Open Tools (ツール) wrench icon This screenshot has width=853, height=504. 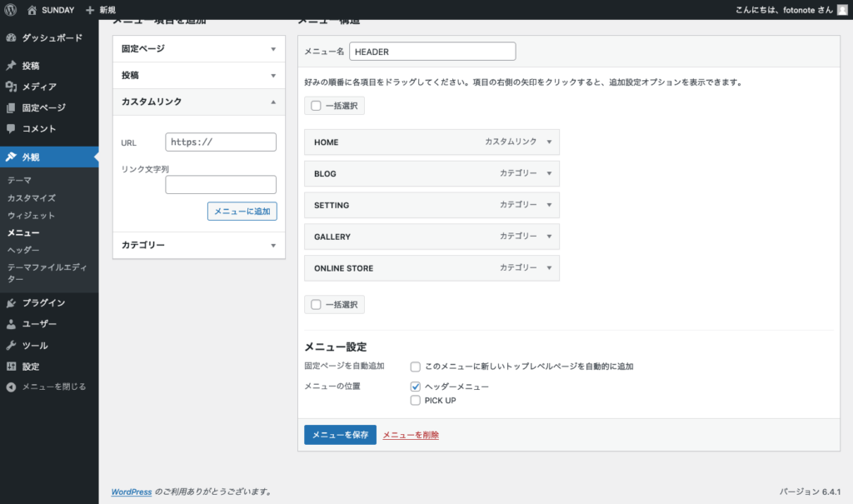point(11,346)
